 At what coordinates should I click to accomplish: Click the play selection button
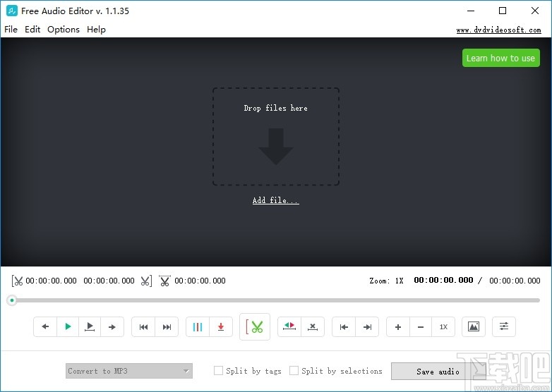click(90, 326)
